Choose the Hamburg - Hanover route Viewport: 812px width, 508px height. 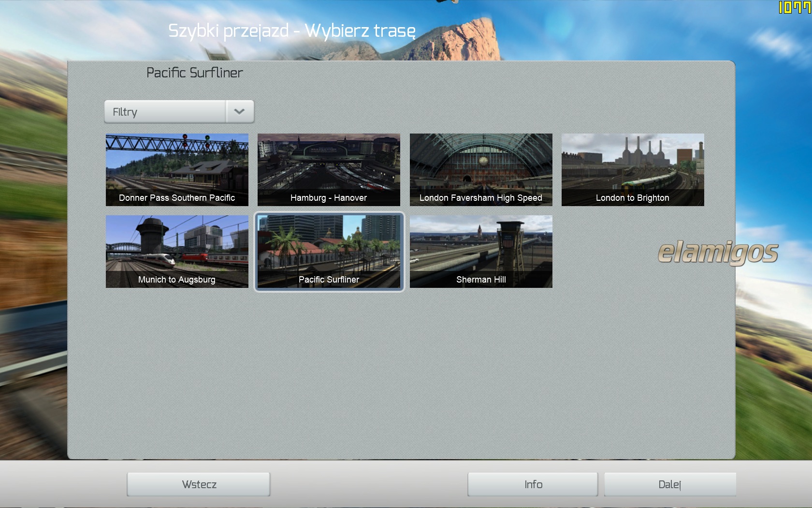pos(329,170)
